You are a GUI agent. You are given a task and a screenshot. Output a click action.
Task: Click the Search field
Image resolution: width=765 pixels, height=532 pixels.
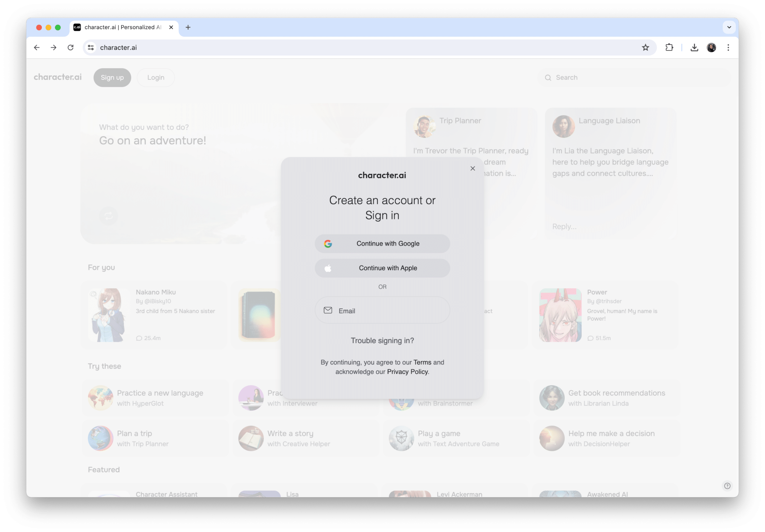click(634, 77)
